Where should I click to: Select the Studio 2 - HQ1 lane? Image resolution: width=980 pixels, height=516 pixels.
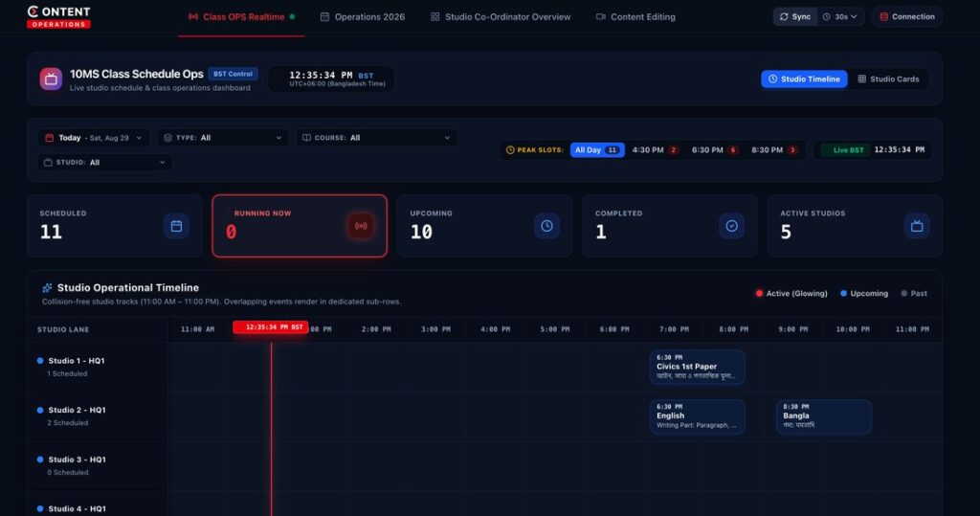(97, 416)
